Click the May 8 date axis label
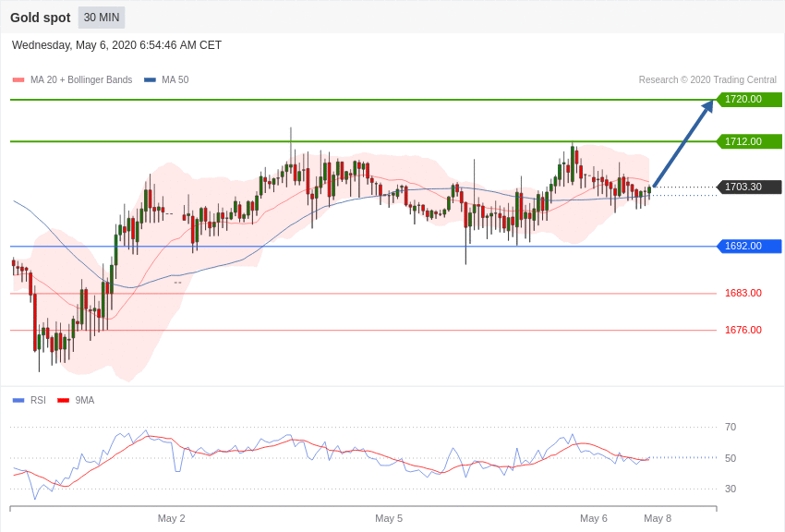This screenshot has height=532, width=785. click(x=658, y=518)
